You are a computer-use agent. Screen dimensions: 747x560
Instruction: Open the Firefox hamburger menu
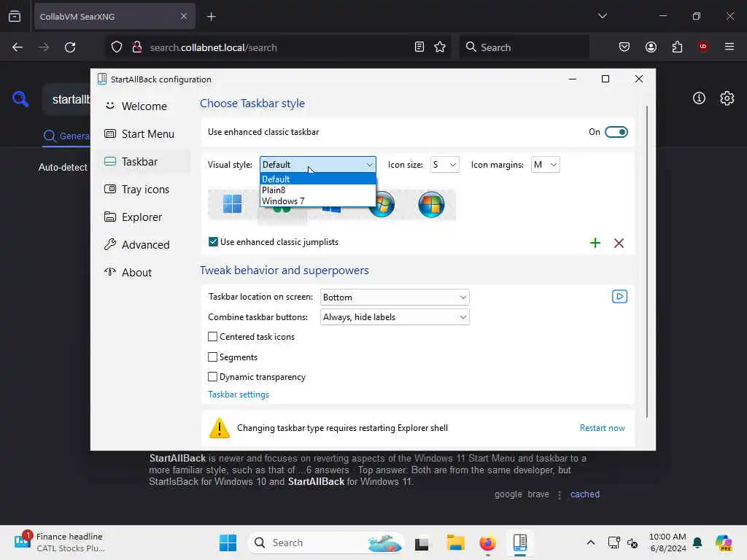[x=729, y=47]
